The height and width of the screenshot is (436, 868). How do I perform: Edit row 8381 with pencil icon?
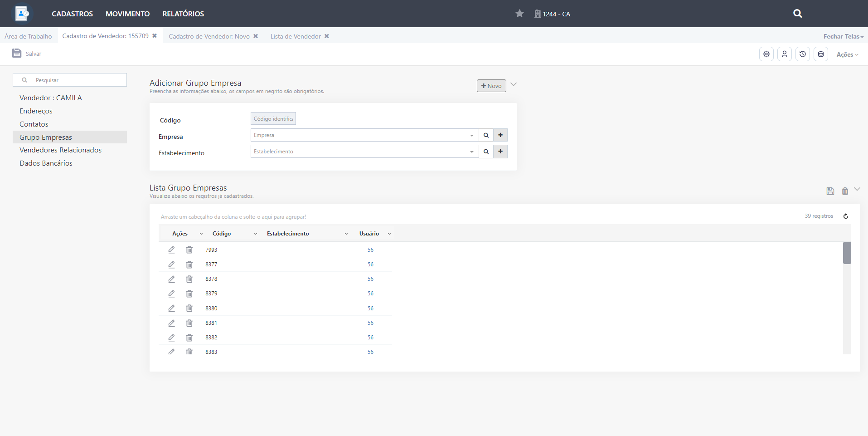[x=171, y=323]
